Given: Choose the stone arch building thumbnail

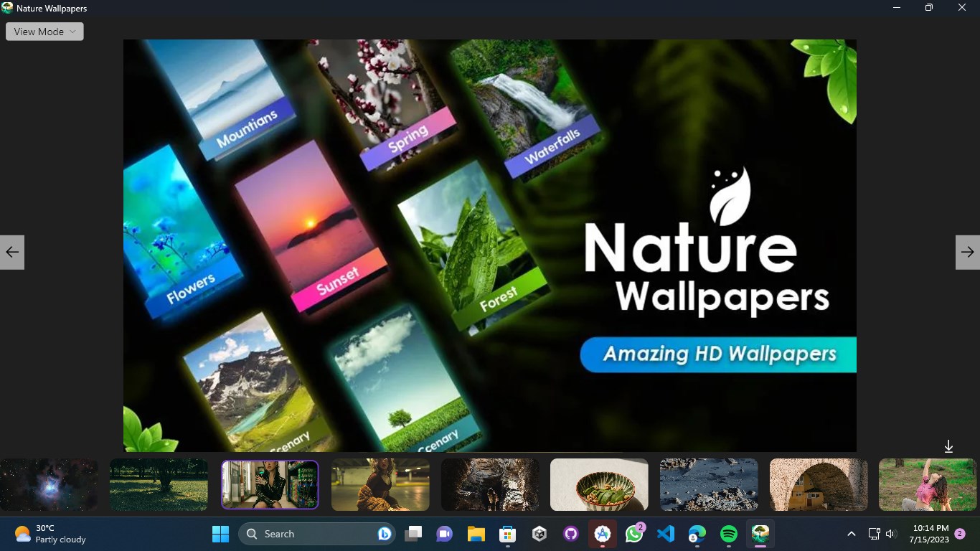Looking at the screenshot, I should 819,485.
